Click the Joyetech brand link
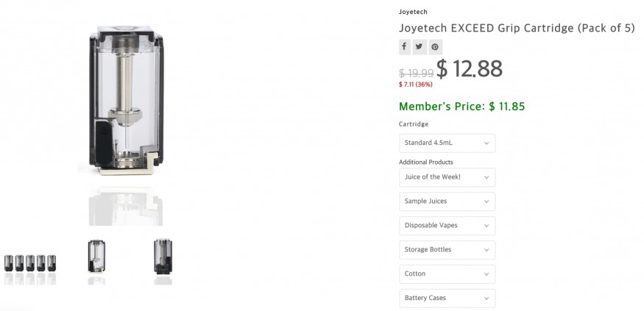The width and height of the screenshot is (644, 311). tap(413, 12)
